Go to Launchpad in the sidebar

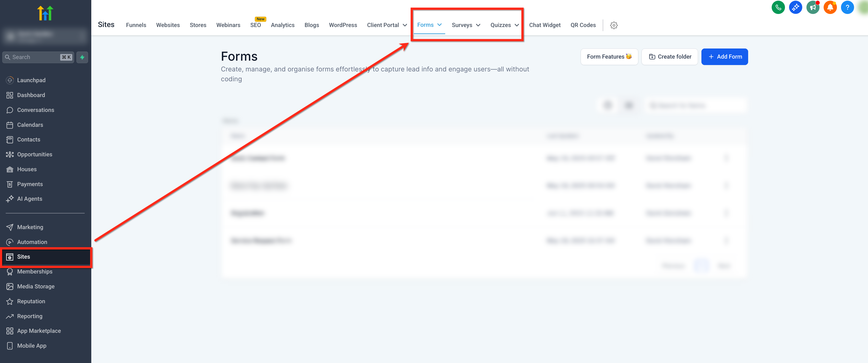point(31,80)
